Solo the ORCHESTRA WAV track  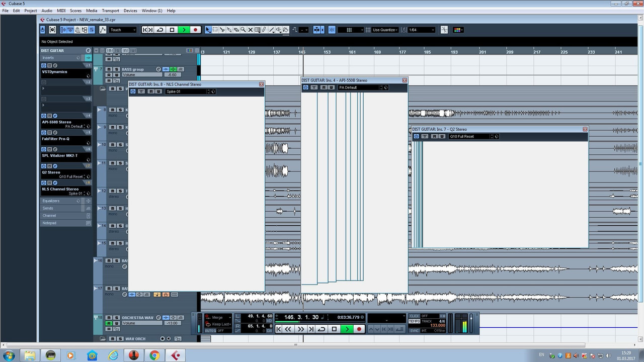(117, 318)
